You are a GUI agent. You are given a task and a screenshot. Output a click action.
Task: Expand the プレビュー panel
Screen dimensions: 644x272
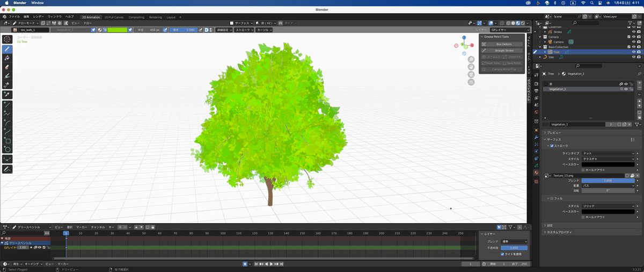[554, 132]
